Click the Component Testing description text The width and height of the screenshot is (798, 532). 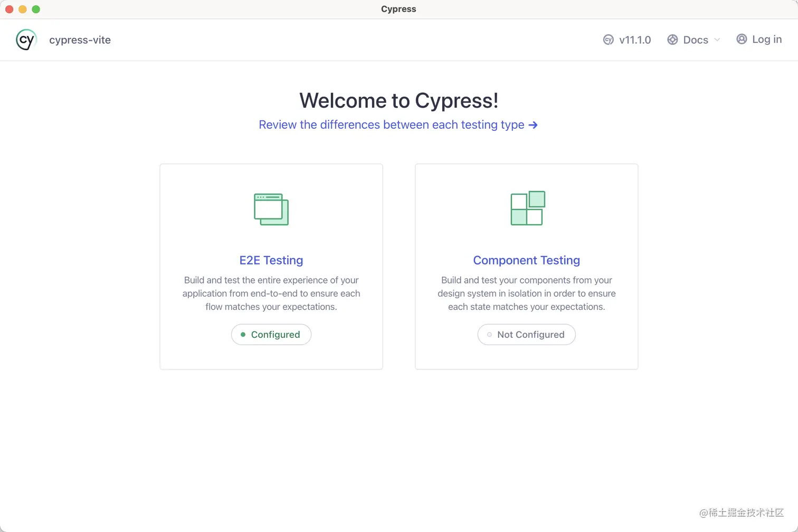point(527,293)
